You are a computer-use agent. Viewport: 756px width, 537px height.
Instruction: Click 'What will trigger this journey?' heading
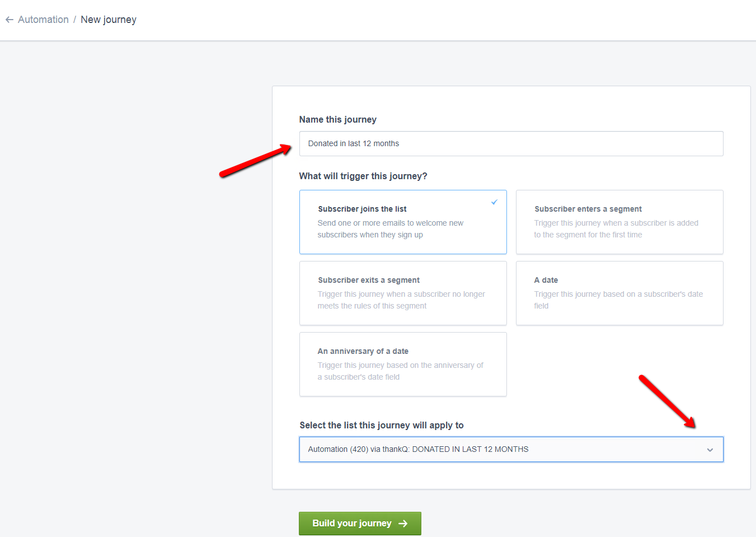pos(363,176)
